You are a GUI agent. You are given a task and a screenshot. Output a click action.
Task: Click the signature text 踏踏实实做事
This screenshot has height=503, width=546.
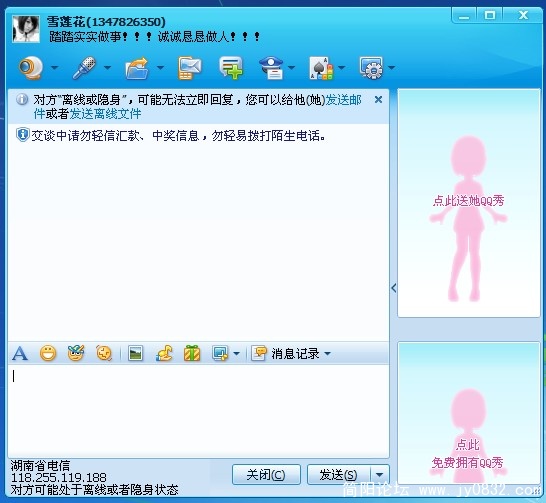pyautogui.click(x=85, y=37)
